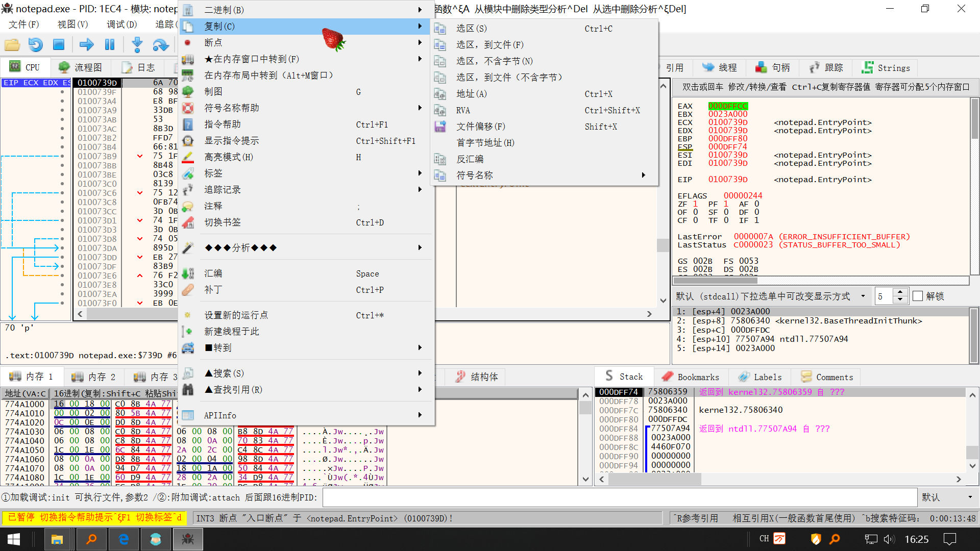Select 切换书签 bookmark toggle item
The image size is (980, 551).
306,222
